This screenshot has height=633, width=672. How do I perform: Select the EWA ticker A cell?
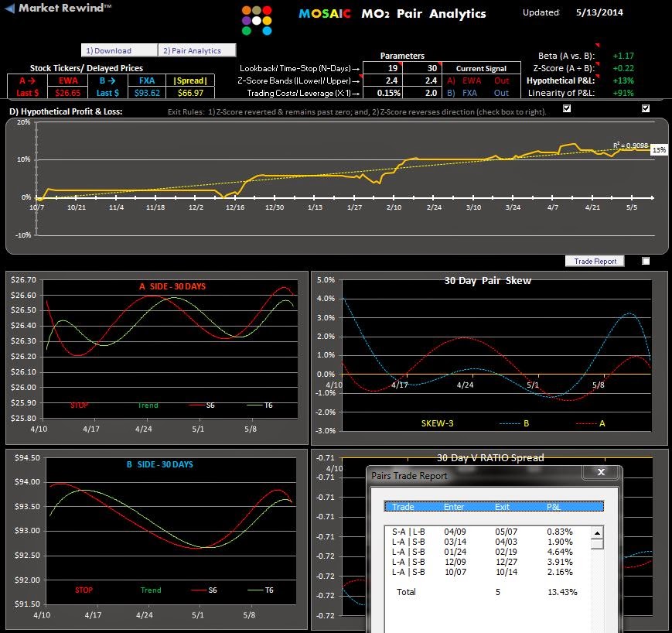[x=68, y=80]
